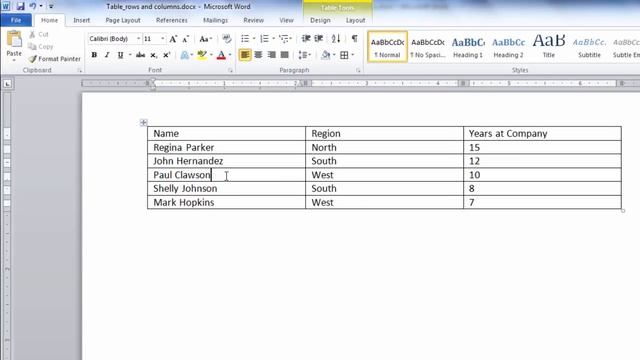640x360 pixels.
Task: Toggle Italic formatting
Action: (x=107, y=55)
